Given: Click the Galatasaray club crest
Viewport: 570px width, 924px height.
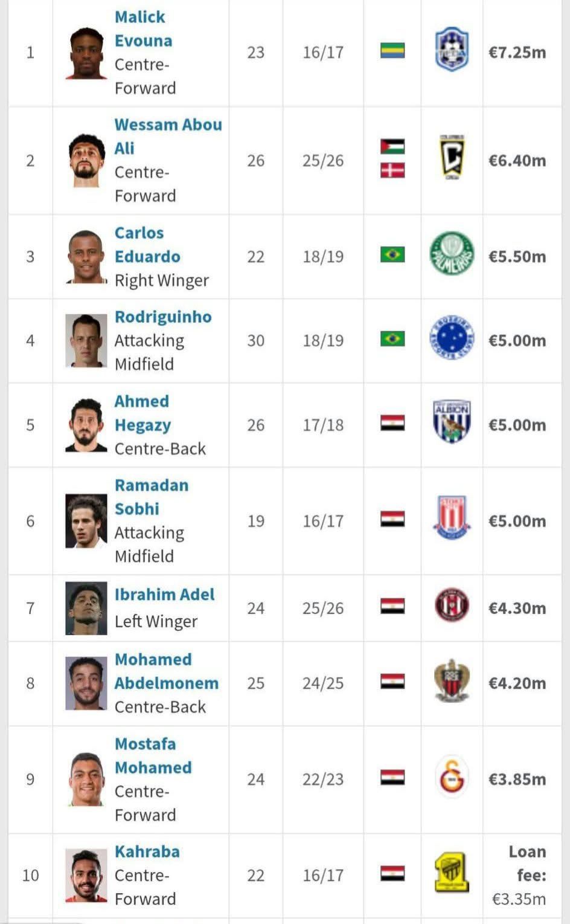Looking at the screenshot, I should pyautogui.click(x=452, y=775).
